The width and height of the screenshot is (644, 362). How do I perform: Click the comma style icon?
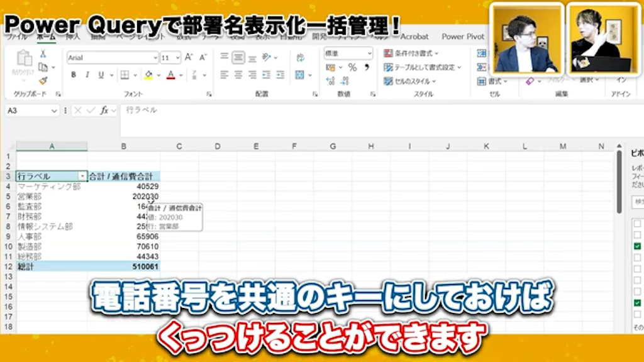tap(367, 67)
